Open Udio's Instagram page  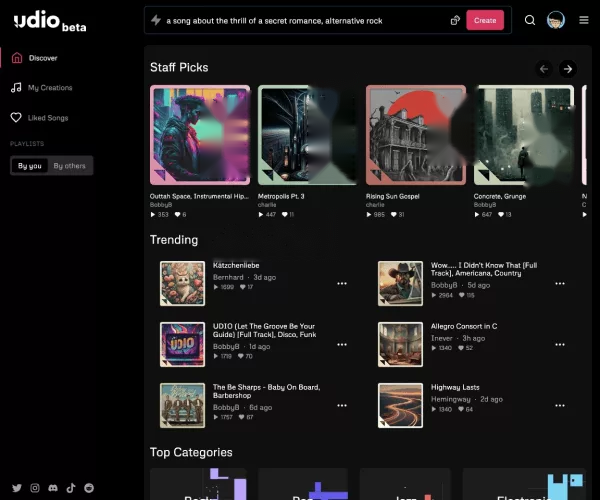pyautogui.click(x=35, y=488)
